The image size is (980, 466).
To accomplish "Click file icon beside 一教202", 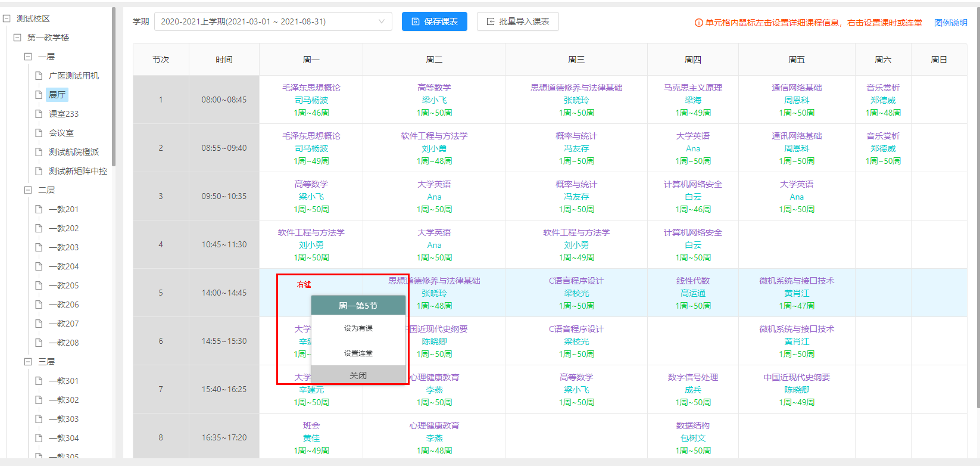I will [39, 228].
